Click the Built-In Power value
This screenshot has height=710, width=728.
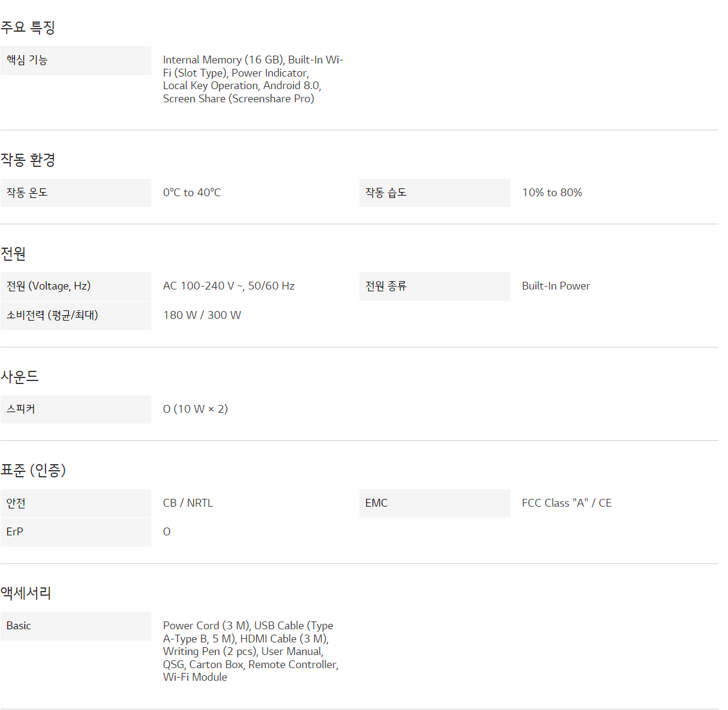coord(556,286)
